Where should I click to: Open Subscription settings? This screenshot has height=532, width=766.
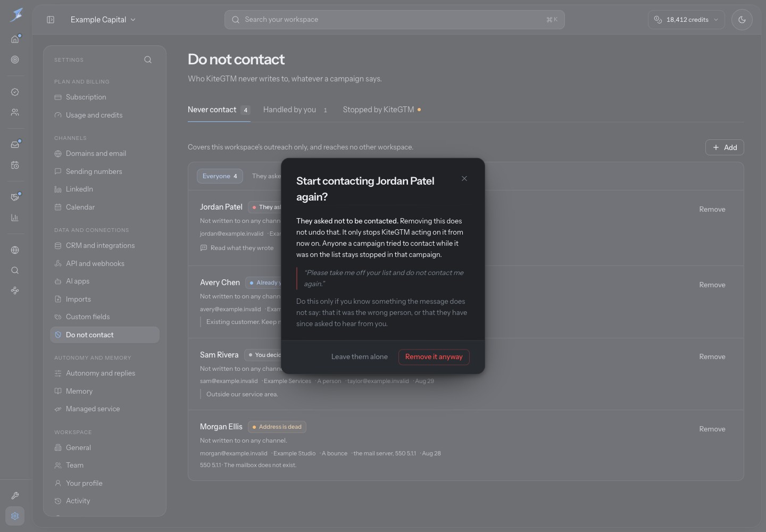[105, 97]
